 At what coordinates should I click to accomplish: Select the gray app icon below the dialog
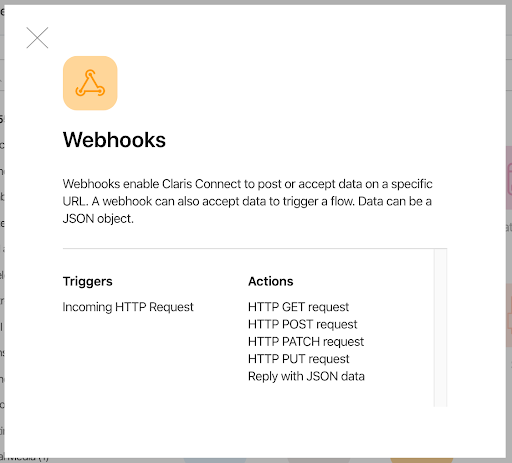click(x=318, y=460)
